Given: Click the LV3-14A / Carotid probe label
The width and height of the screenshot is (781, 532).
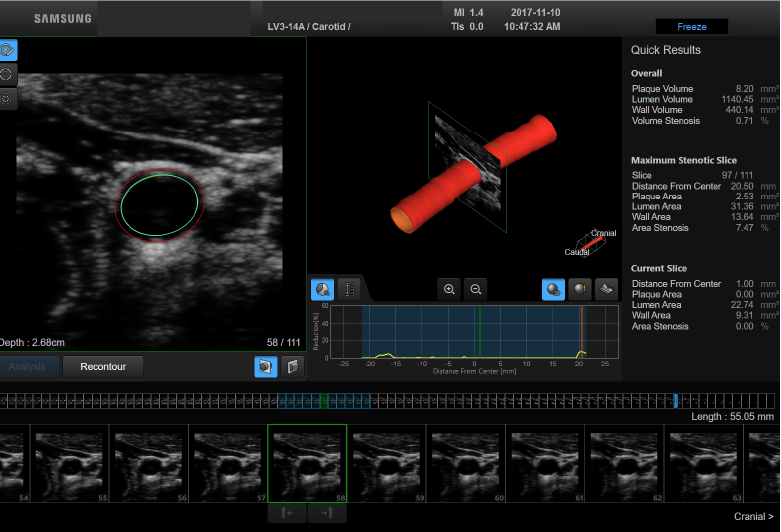Looking at the screenshot, I should (x=309, y=27).
